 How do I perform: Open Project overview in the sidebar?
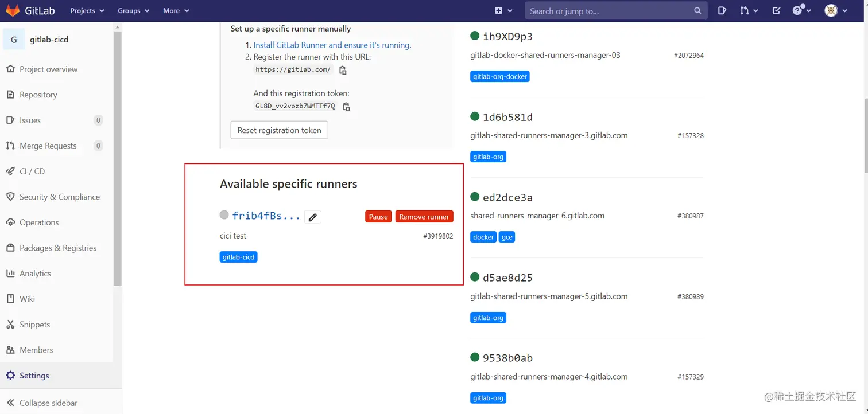tap(48, 69)
